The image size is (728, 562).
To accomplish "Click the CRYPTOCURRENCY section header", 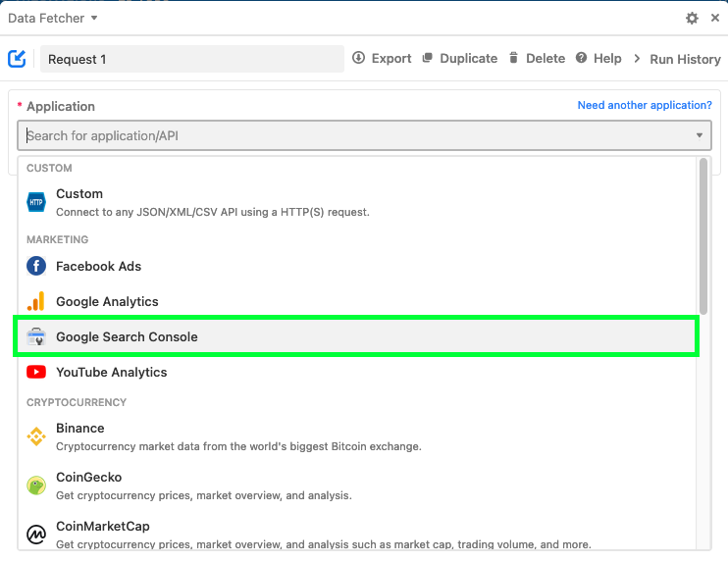I will 77,402.
